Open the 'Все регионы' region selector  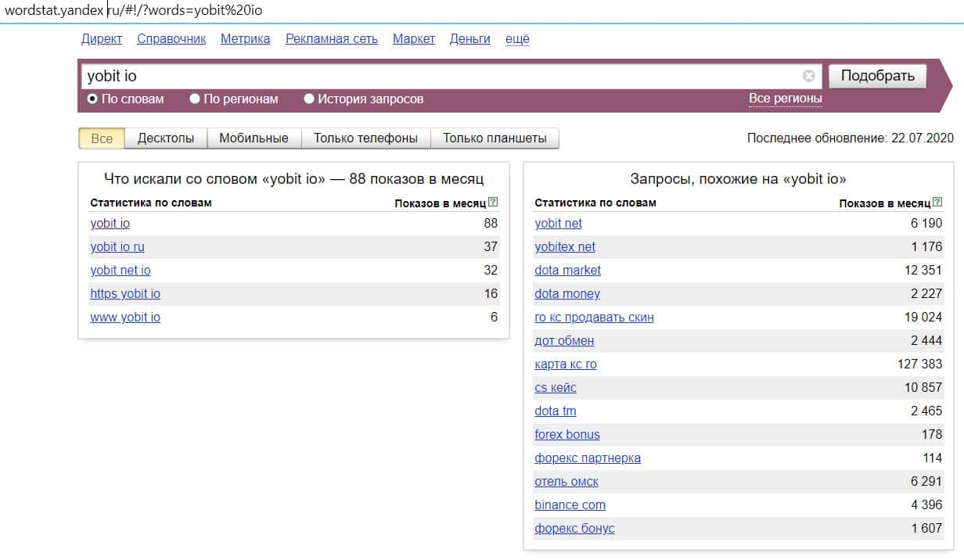[x=785, y=99]
